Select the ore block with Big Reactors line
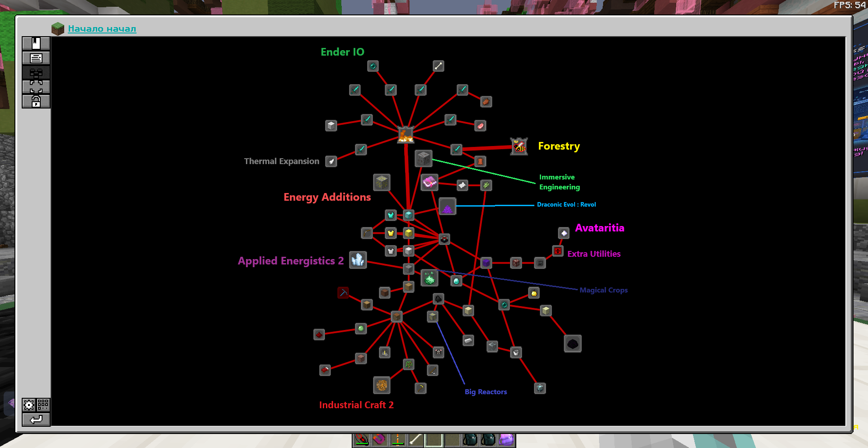The width and height of the screenshot is (868, 448). 433,316
